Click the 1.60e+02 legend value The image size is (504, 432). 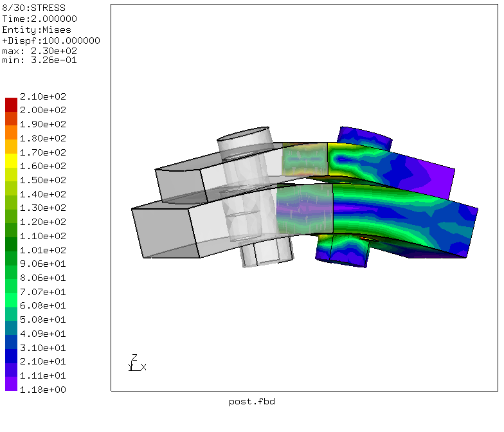[42, 166]
